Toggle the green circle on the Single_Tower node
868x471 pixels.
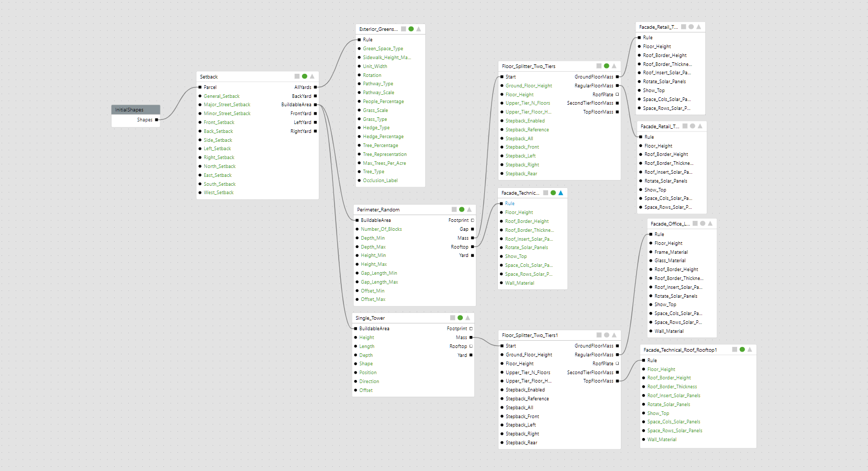(x=460, y=318)
